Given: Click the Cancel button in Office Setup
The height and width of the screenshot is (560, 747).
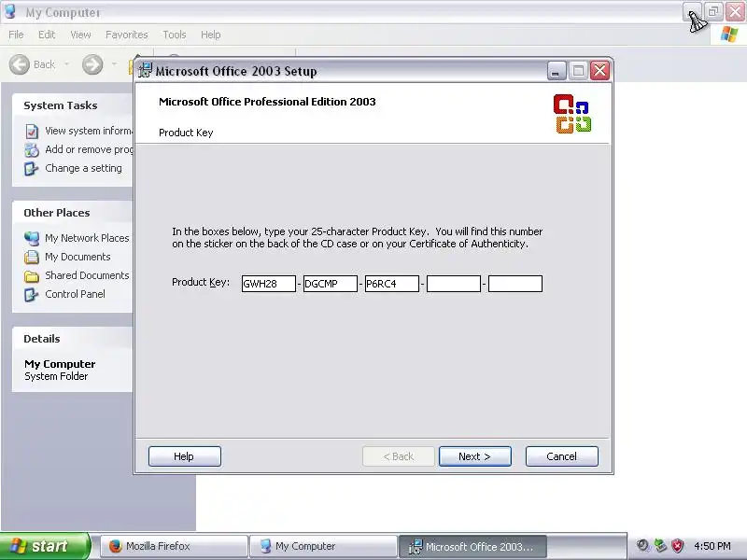Looking at the screenshot, I should (562, 456).
